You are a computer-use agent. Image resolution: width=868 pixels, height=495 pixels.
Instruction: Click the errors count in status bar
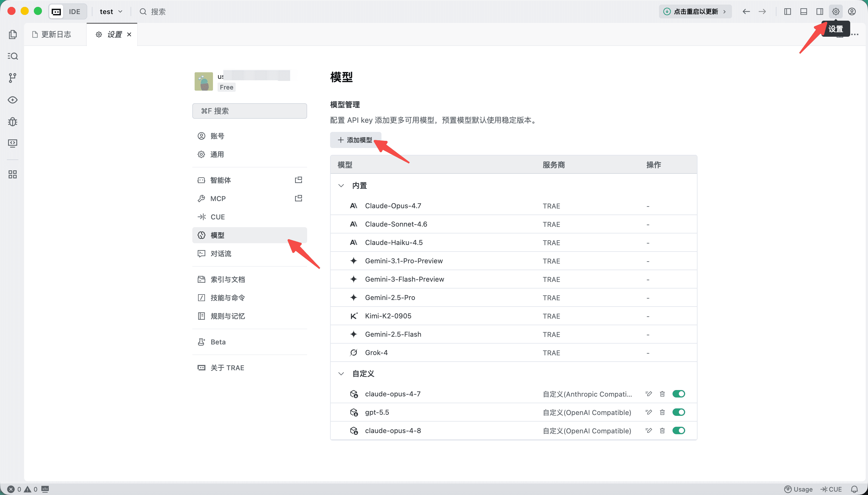point(14,489)
